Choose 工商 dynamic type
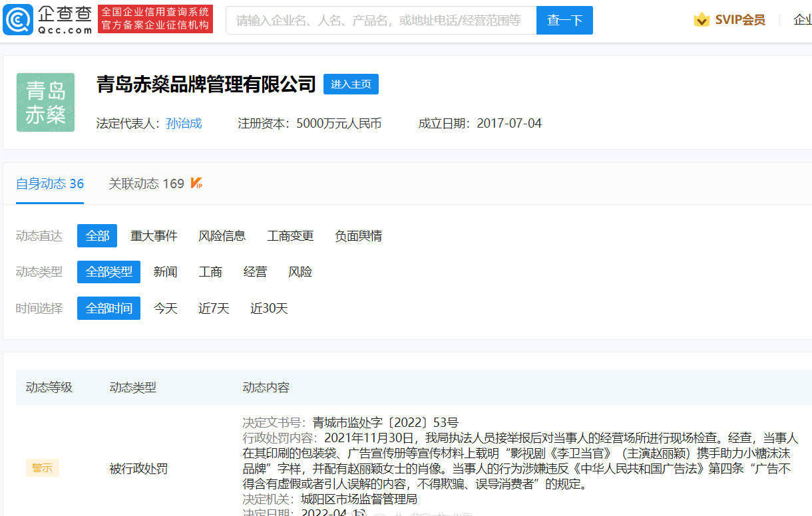Screen dimensions: 812x516 210,272
